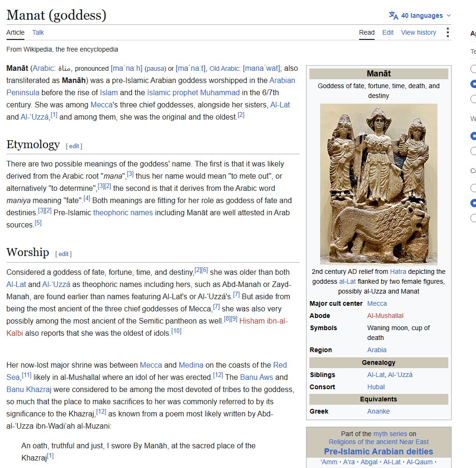476x468 pixels.
Task: Click the Red Sea link
Action: [280, 365]
